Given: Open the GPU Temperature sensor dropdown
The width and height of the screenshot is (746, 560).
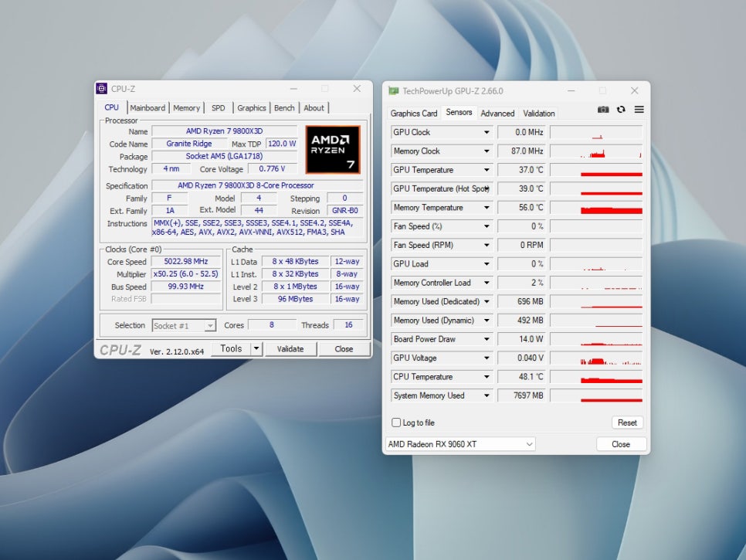Looking at the screenshot, I should click(487, 170).
